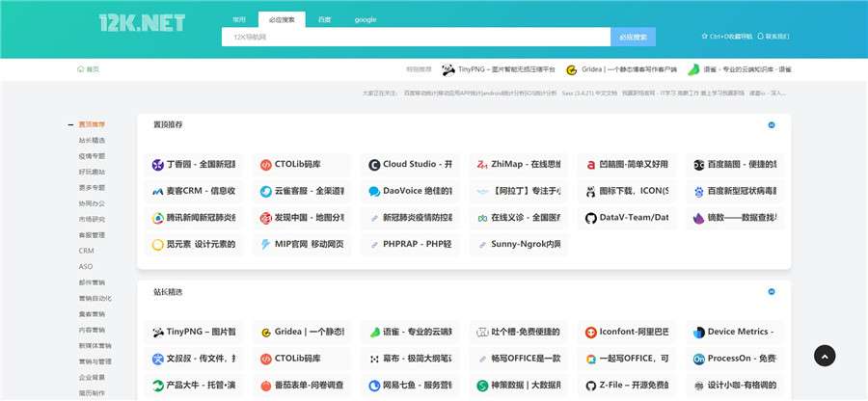Open the MIP官网 lightning icon
This screenshot has width=868, height=401.
click(x=266, y=245)
